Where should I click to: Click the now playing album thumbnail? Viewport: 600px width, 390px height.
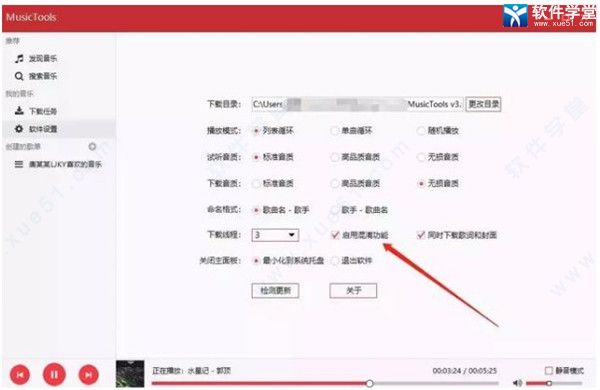click(130, 374)
